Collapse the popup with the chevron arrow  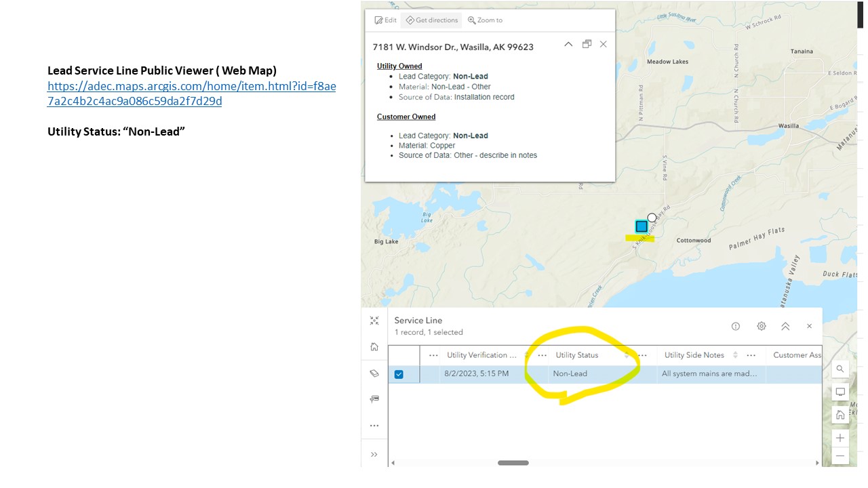pos(568,43)
